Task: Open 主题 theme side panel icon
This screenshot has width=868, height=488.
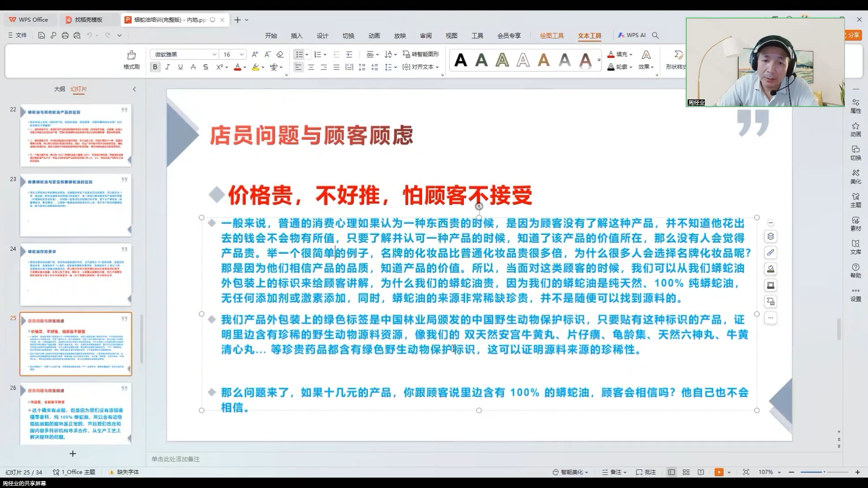Action: coord(855,200)
